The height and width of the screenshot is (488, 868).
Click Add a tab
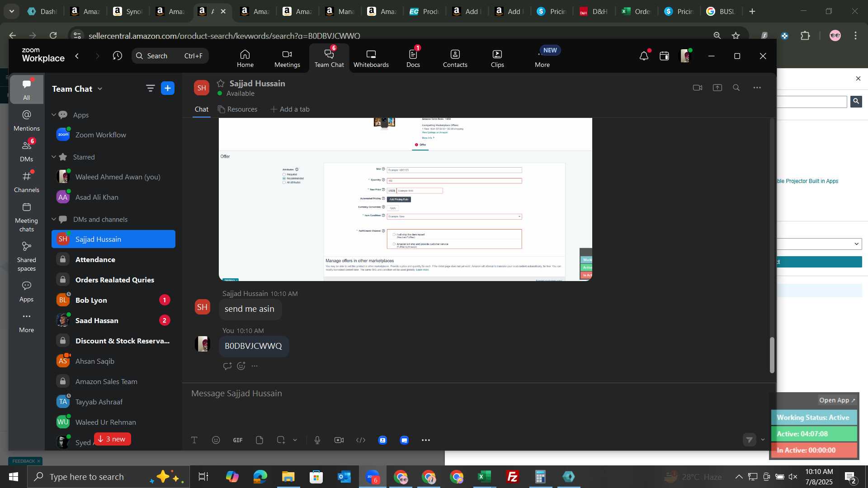290,109
